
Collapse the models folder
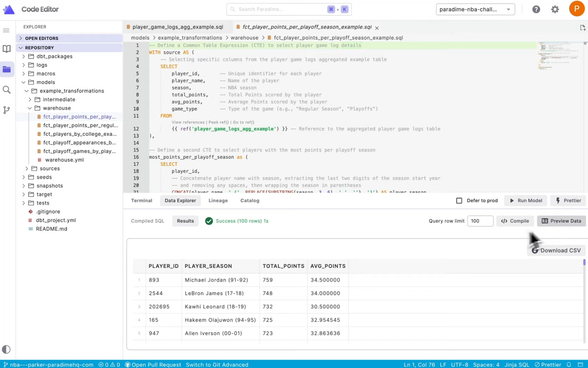pyautogui.click(x=23, y=82)
